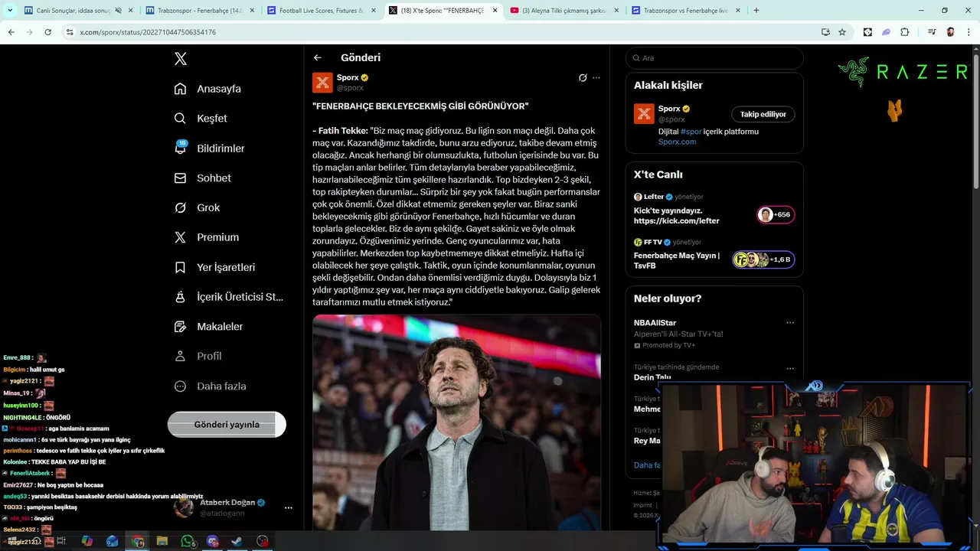
Task: View site information icon in address bar
Action: click(70, 32)
